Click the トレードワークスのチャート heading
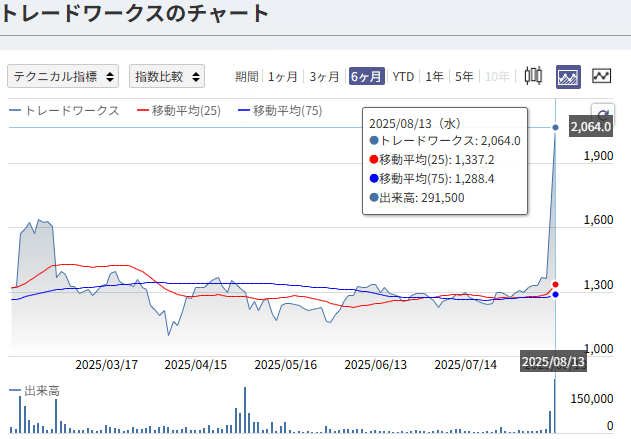Image resolution: width=631 pixels, height=439 pixels. [x=134, y=12]
